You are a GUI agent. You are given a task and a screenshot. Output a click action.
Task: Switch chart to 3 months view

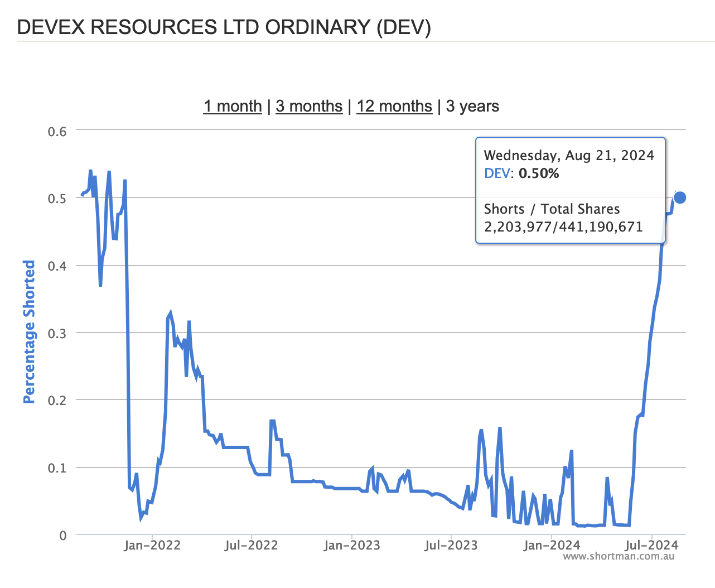(x=309, y=106)
